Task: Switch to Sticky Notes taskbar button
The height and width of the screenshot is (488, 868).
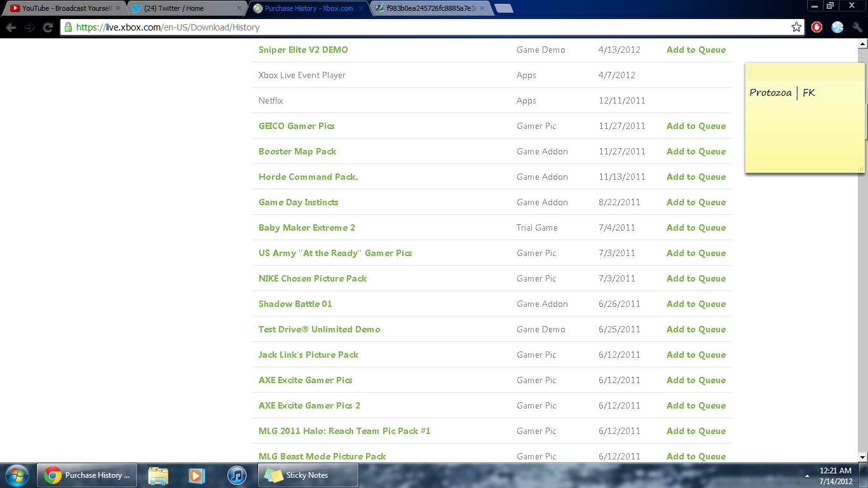Action: click(x=308, y=475)
